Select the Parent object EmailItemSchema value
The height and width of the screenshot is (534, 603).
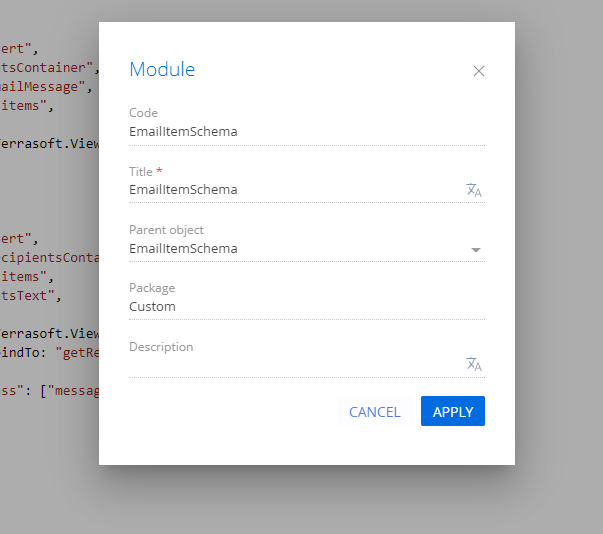tap(183, 249)
